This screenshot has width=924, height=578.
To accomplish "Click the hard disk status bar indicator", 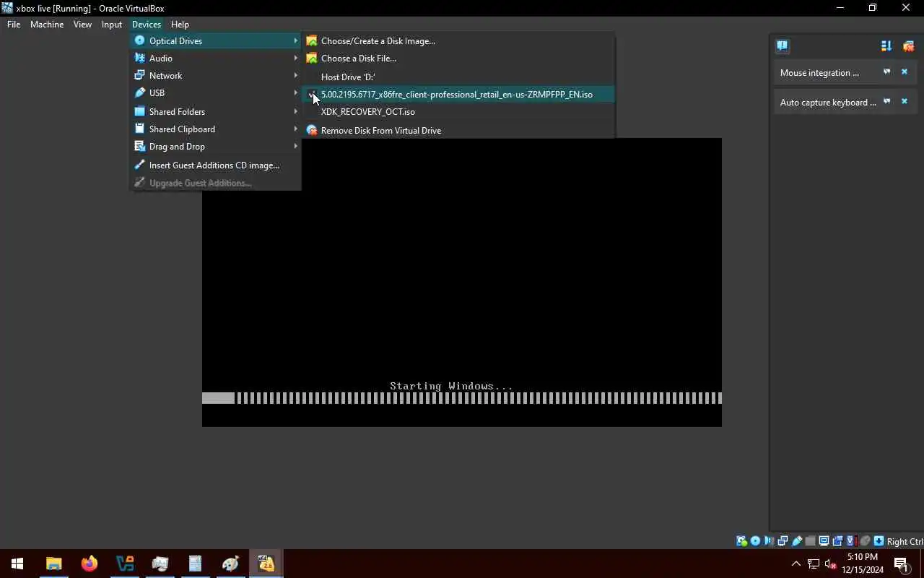I will click(741, 541).
